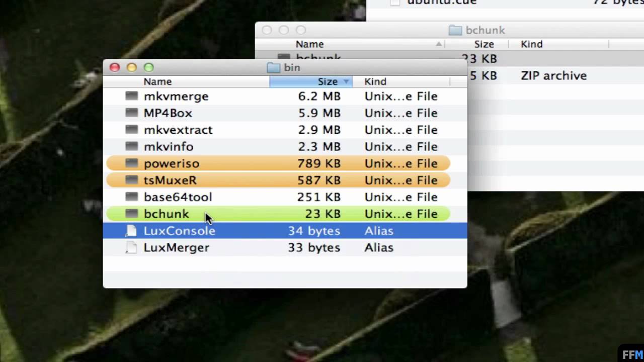Click the 2.3 MB size value
The height and width of the screenshot is (362, 644).
pyautogui.click(x=319, y=146)
